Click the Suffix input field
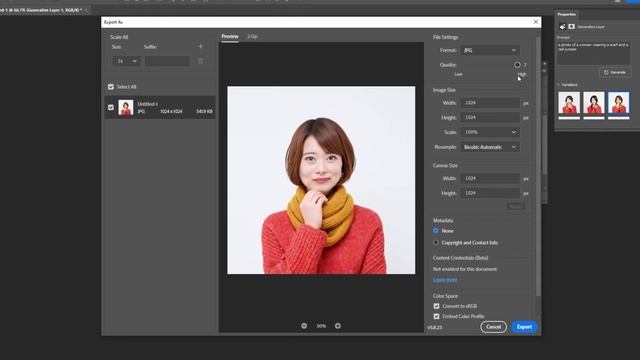The height and width of the screenshot is (360, 640). click(x=167, y=61)
